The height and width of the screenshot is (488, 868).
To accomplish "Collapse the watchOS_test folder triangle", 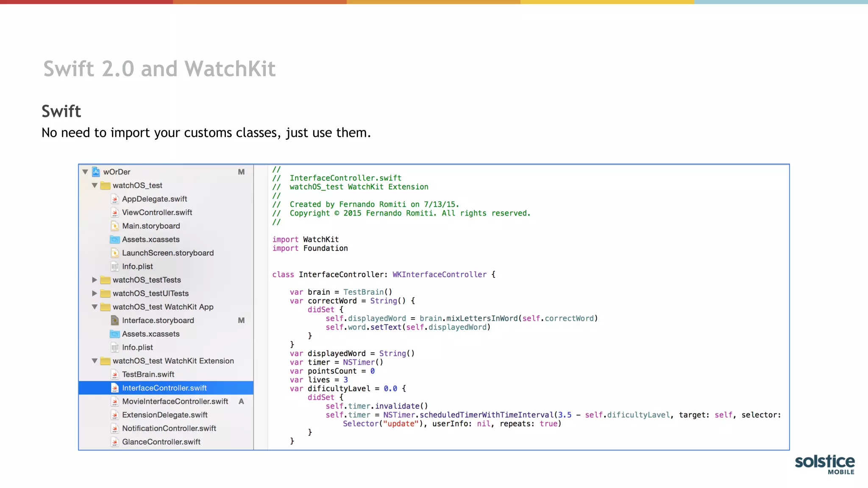I will pyautogui.click(x=95, y=186).
